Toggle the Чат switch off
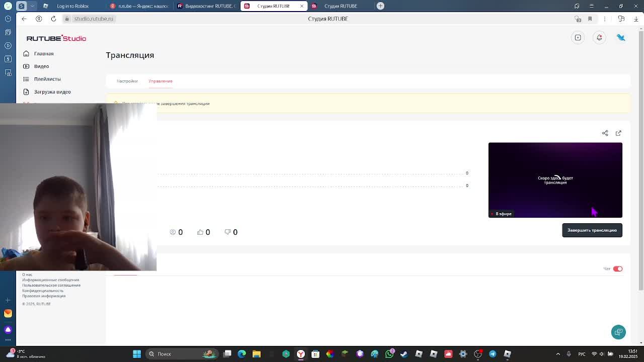 618,269
